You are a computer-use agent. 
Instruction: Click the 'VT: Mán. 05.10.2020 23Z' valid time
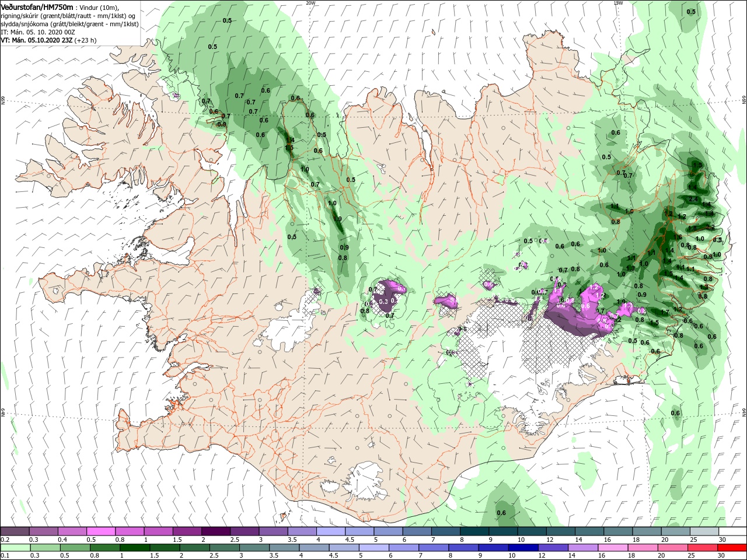[36, 40]
